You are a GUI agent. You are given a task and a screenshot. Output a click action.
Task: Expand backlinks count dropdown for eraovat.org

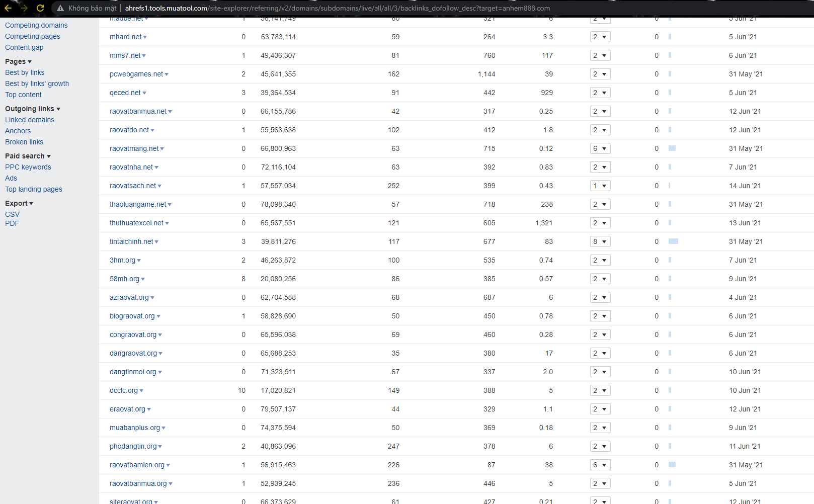(600, 409)
